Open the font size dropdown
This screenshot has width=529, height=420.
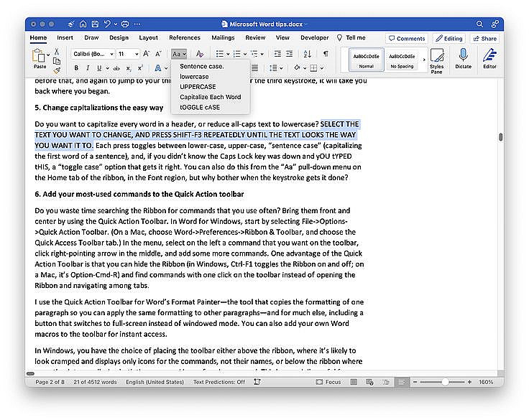[x=137, y=54]
